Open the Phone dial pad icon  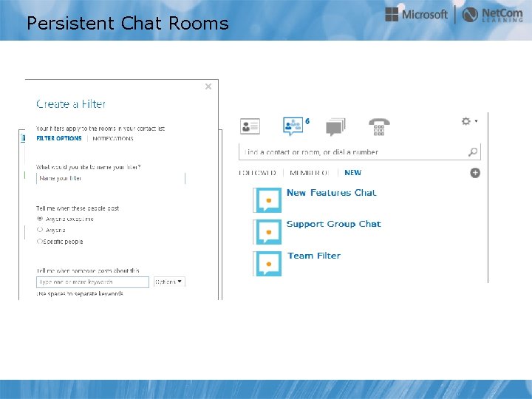click(x=379, y=127)
